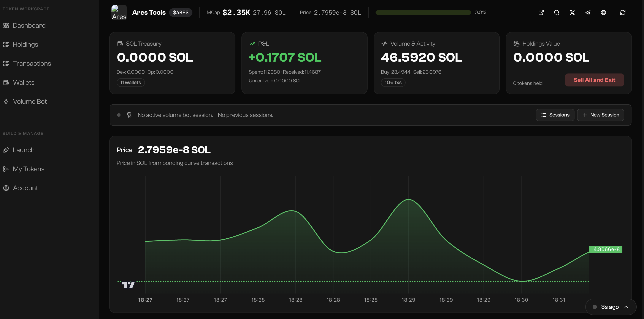Click the volume bot robot icon
This screenshot has height=319, width=644.
coord(129,115)
